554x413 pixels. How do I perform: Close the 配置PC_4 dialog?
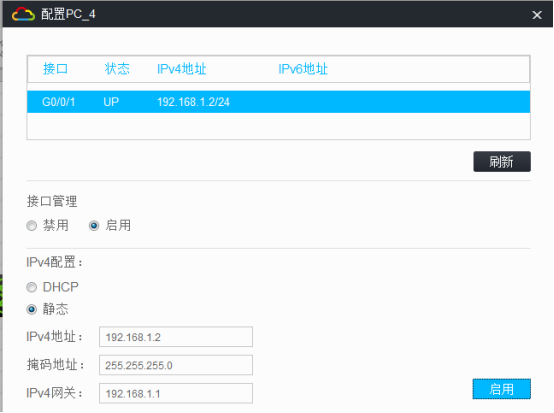pos(537,15)
